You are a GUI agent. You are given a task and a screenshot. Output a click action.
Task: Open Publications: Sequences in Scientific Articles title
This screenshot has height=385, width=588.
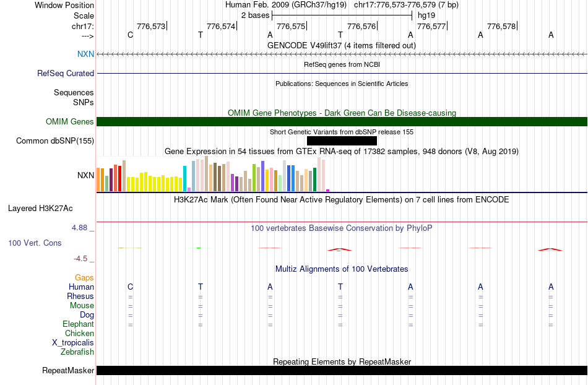click(342, 84)
